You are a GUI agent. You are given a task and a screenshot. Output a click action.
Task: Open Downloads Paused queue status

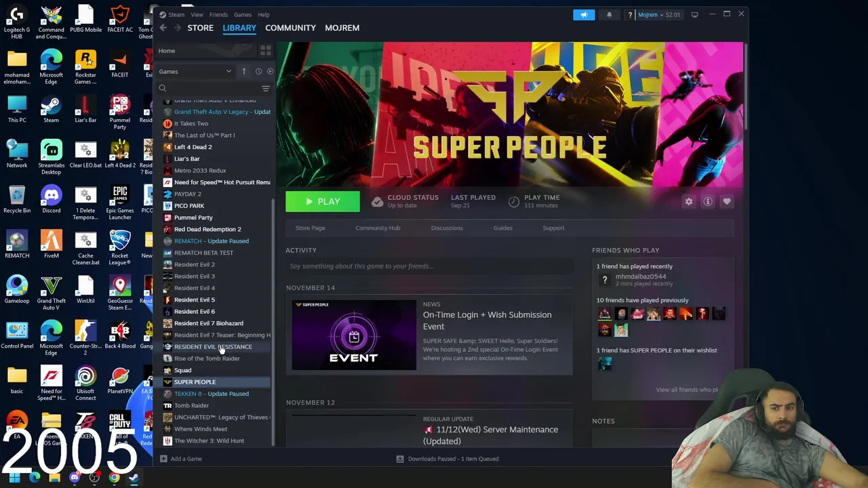448,459
